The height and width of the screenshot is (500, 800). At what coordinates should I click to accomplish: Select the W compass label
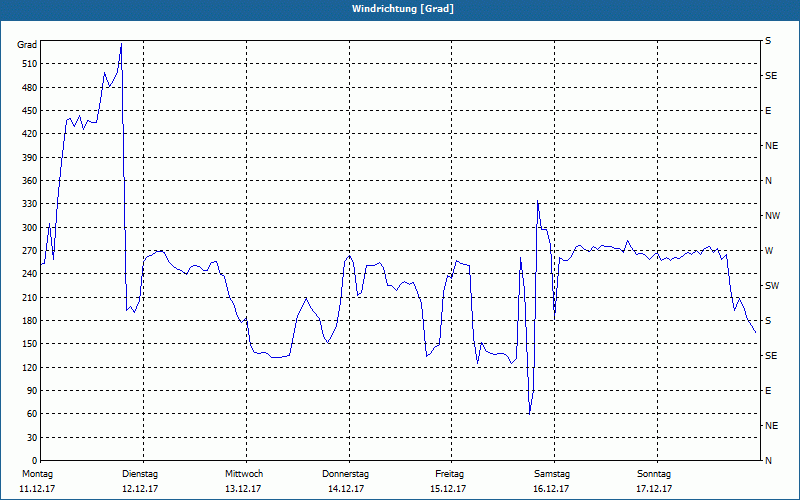(769, 251)
